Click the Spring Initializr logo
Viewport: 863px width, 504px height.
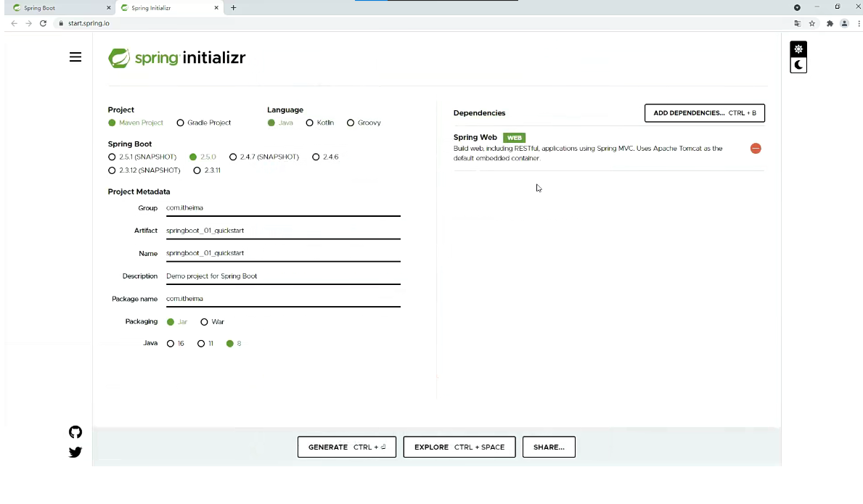click(x=176, y=58)
